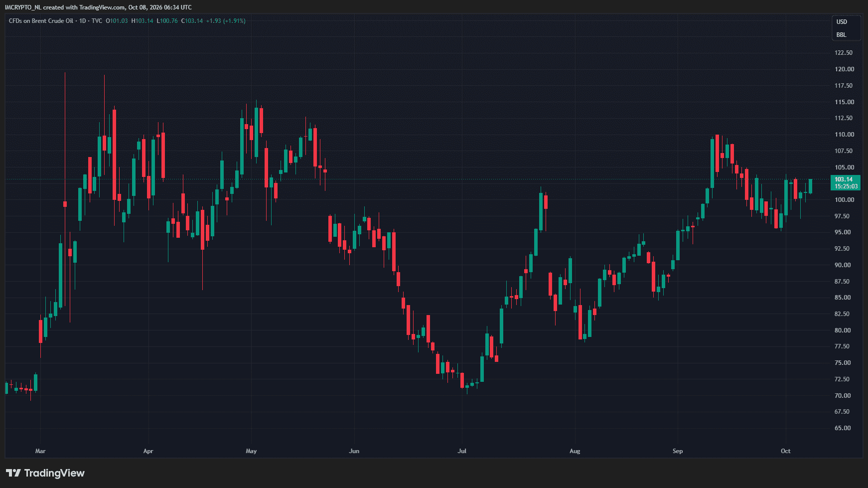Click the low value L100.76 in the legend
The height and width of the screenshot is (488, 868).
(x=167, y=21)
